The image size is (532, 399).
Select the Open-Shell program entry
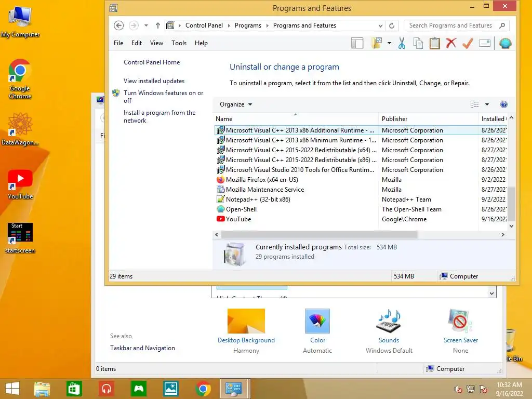pos(361,209)
